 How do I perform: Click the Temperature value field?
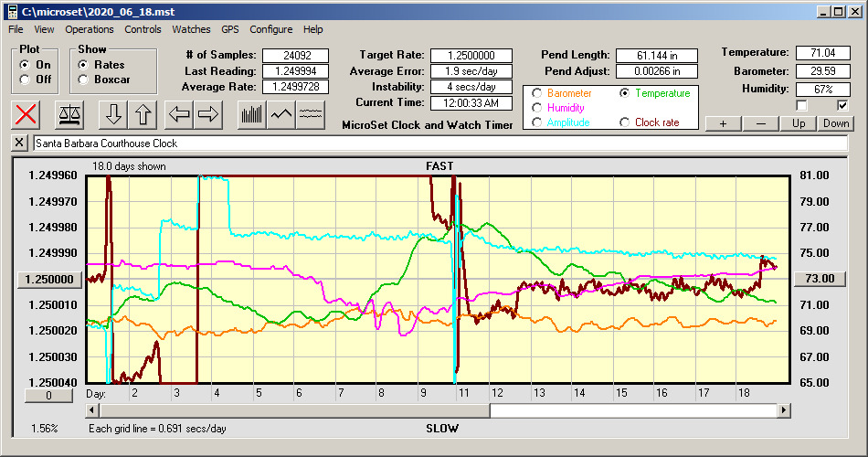(x=822, y=53)
